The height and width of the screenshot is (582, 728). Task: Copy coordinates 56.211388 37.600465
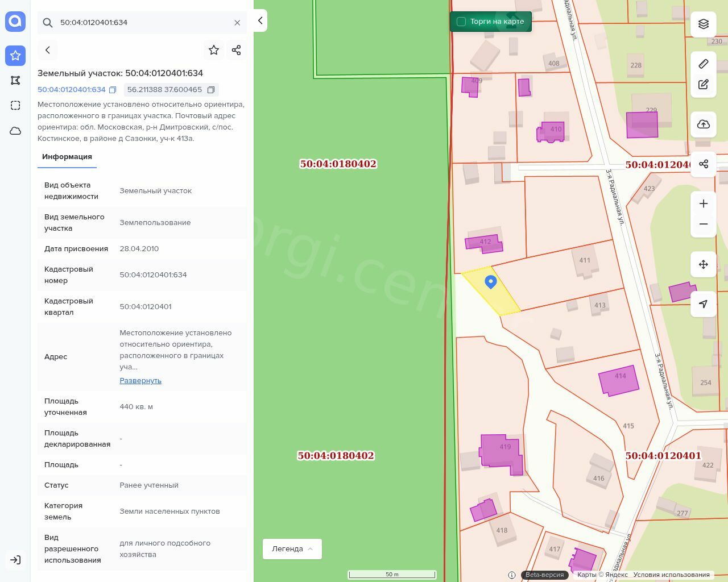[211, 90]
